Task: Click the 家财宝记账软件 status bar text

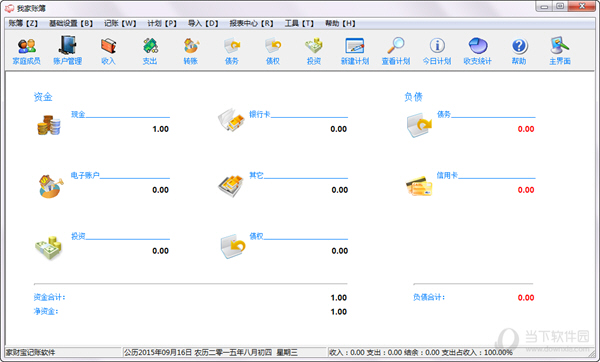Action: pos(30,352)
